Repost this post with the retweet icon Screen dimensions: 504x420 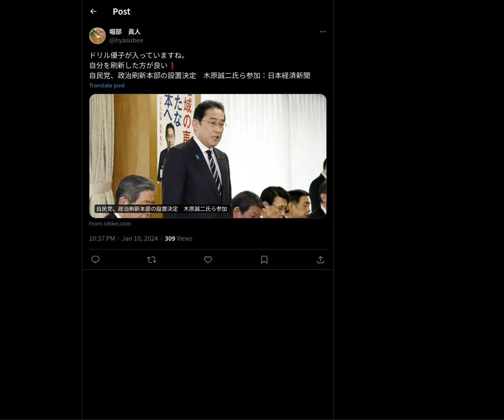point(152,260)
